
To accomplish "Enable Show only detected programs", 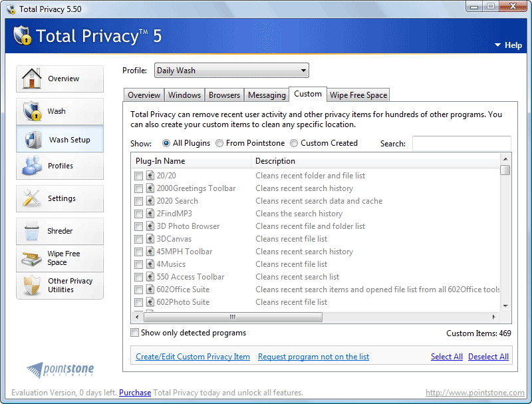I will pyautogui.click(x=135, y=332).
